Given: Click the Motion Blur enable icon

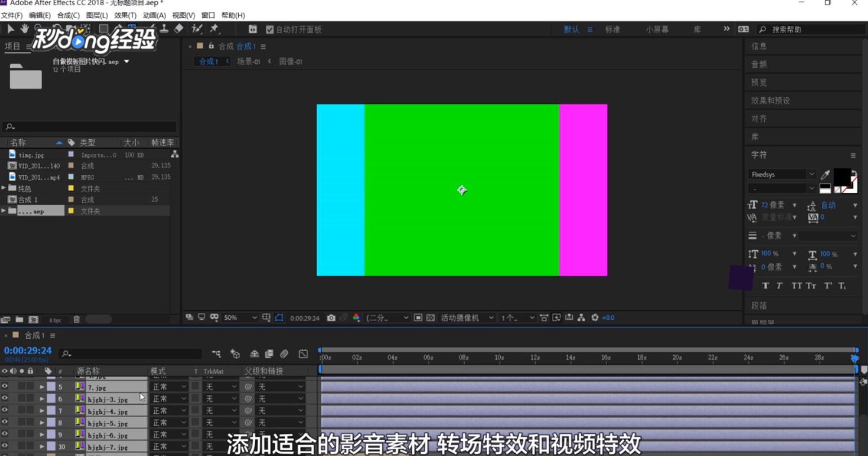Looking at the screenshot, I should click(x=285, y=353).
